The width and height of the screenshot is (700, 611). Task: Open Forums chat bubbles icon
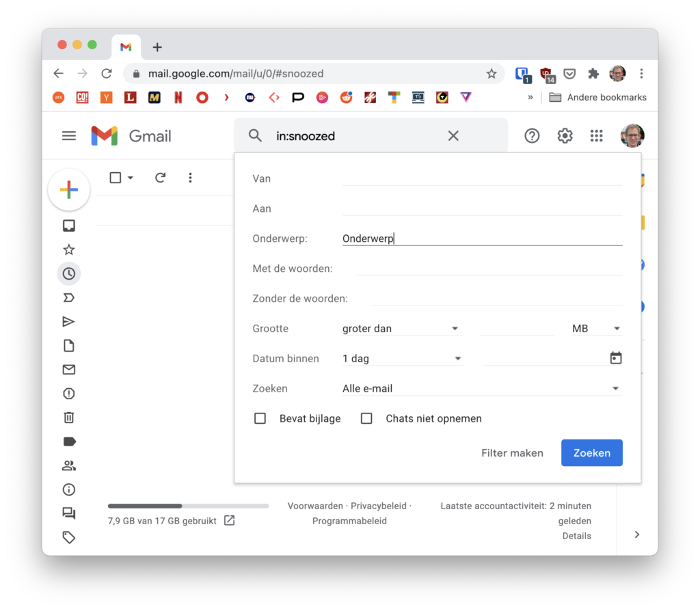point(69,513)
